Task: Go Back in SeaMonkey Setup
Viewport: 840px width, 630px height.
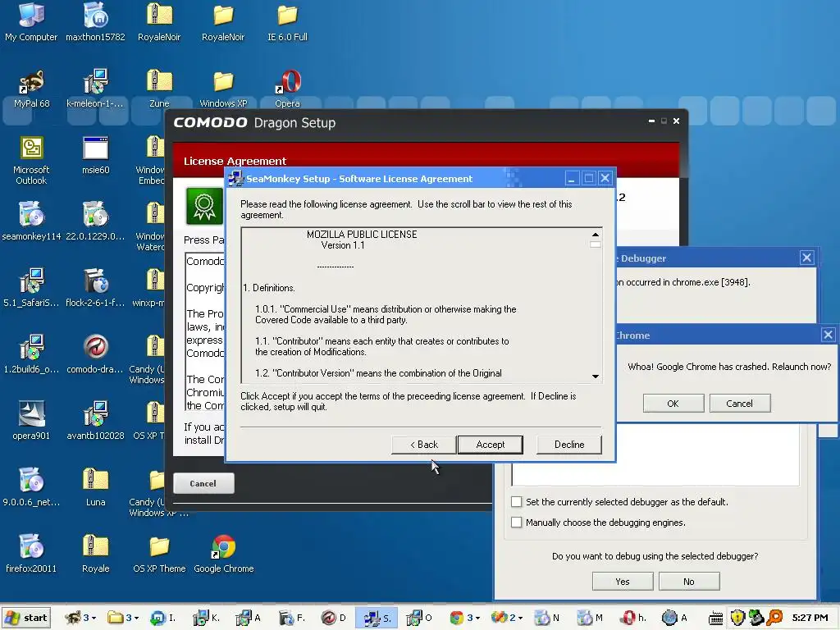Action: coord(424,444)
